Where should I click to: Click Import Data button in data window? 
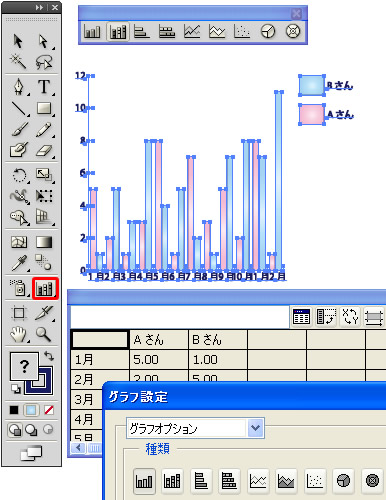pos(301,317)
